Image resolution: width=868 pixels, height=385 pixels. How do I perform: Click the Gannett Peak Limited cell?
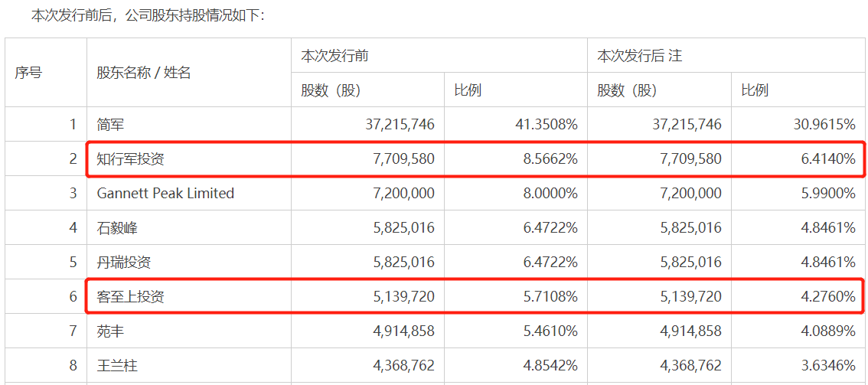[165, 194]
